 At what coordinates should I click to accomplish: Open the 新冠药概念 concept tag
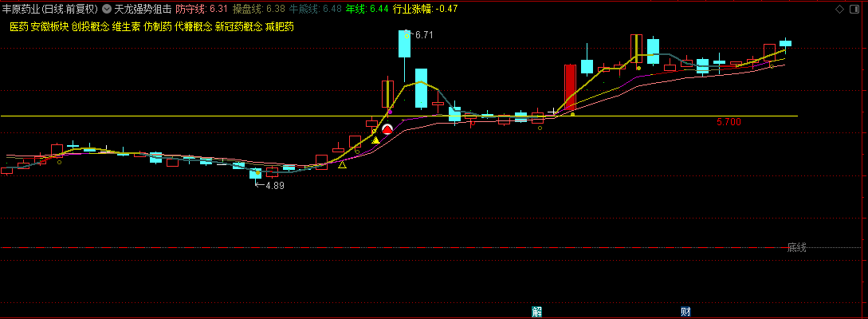238,26
